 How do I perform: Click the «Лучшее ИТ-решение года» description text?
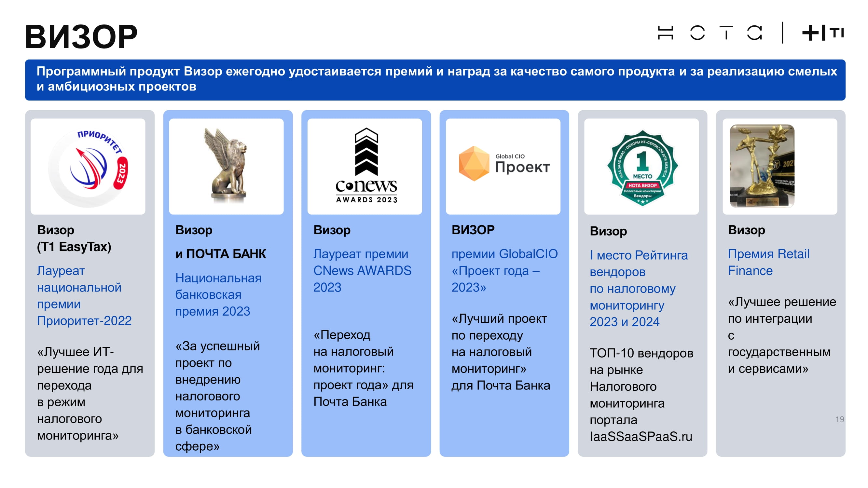(90, 393)
